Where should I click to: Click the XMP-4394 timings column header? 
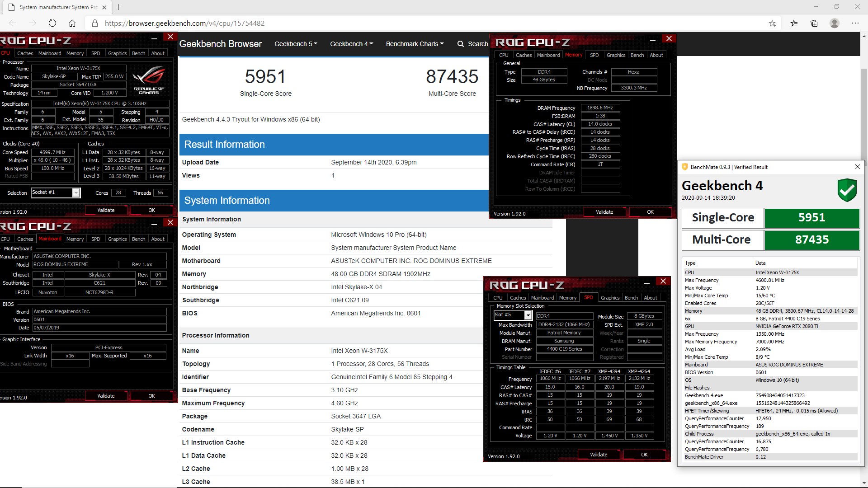pos(609,371)
